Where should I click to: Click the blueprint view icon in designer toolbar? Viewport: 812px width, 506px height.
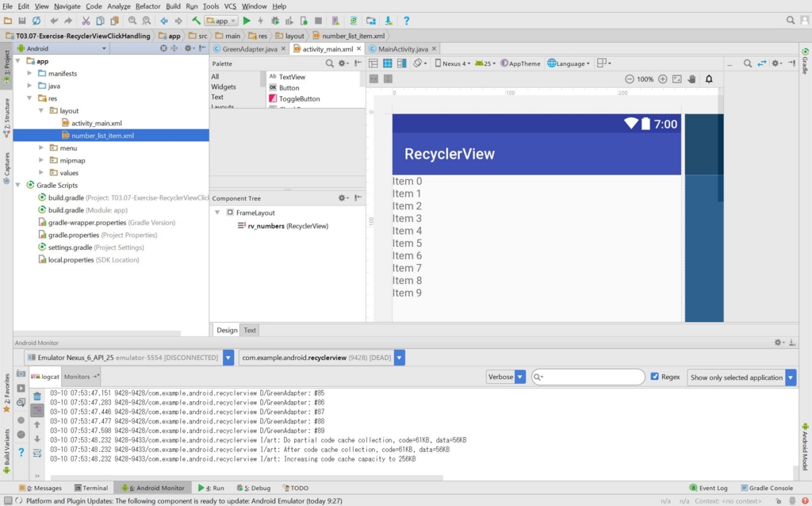point(387,63)
